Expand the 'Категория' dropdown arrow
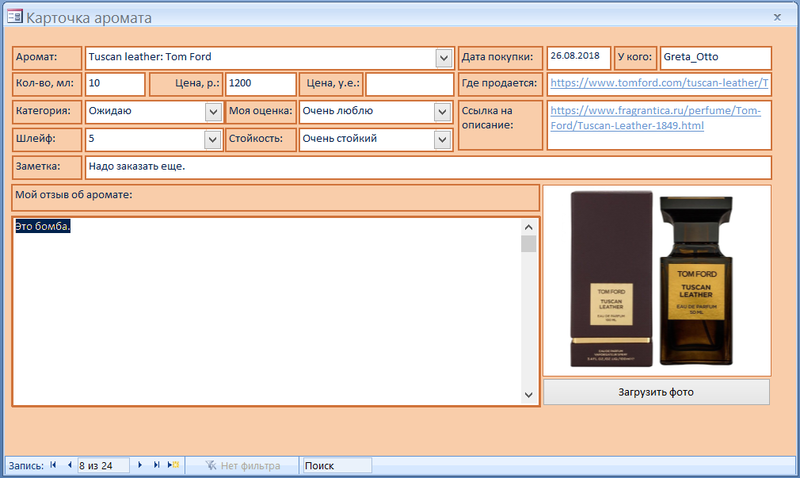The image size is (800, 478). tap(213, 112)
